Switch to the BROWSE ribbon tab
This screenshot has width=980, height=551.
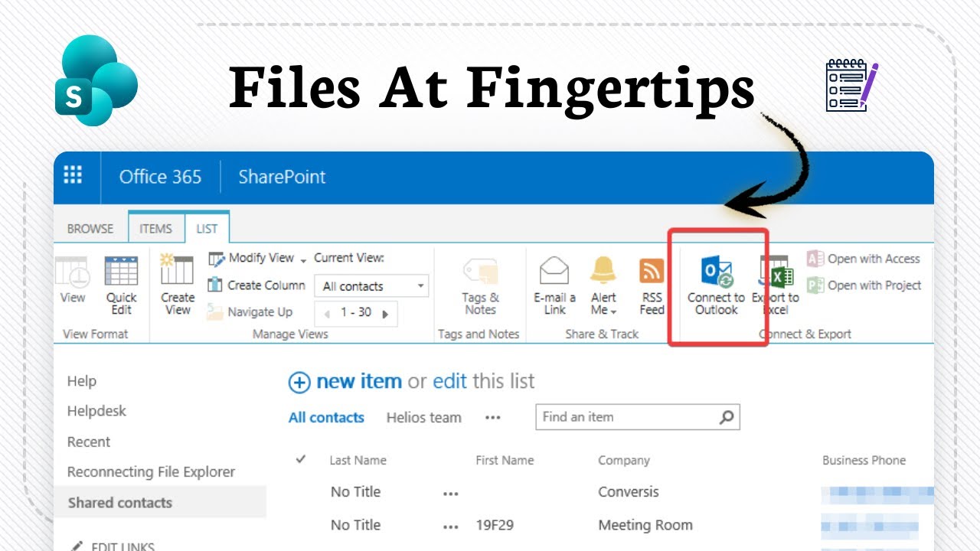point(90,229)
